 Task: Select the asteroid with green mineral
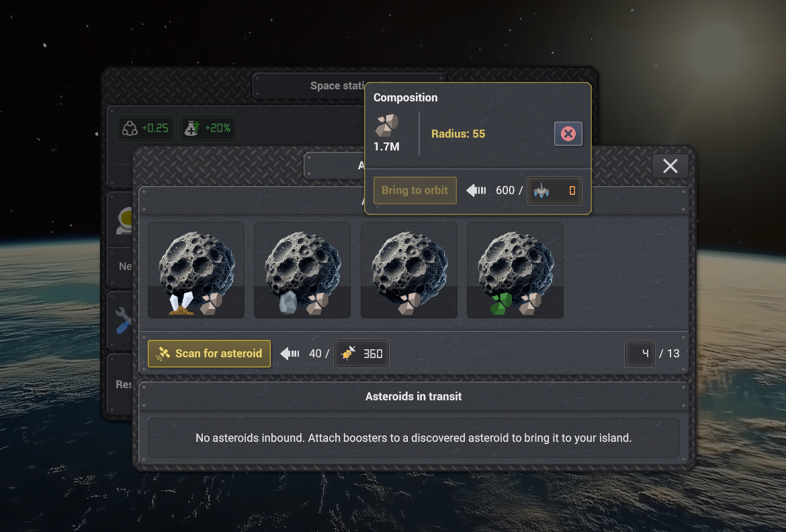(x=515, y=270)
